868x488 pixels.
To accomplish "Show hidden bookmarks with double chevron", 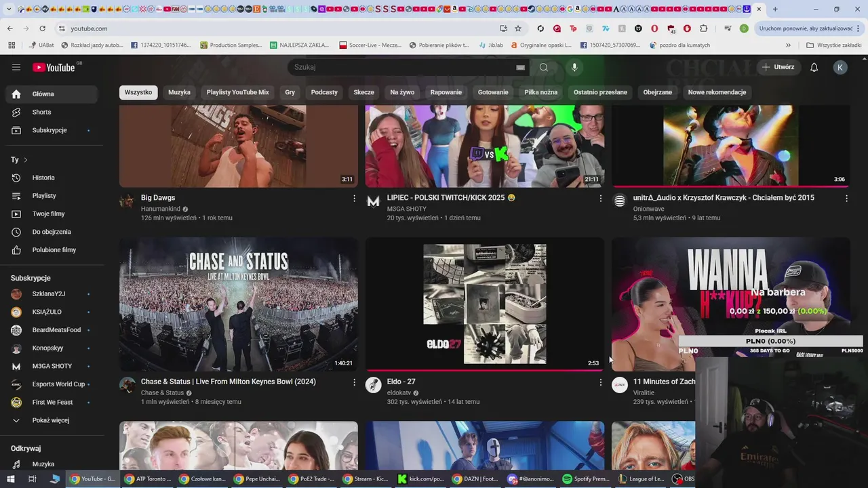I will pos(788,45).
